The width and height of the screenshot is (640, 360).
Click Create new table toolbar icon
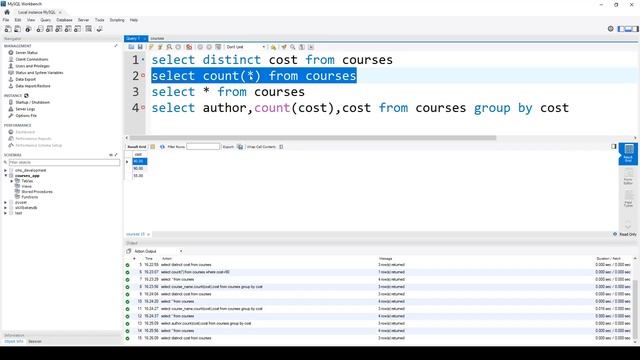point(49,29)
